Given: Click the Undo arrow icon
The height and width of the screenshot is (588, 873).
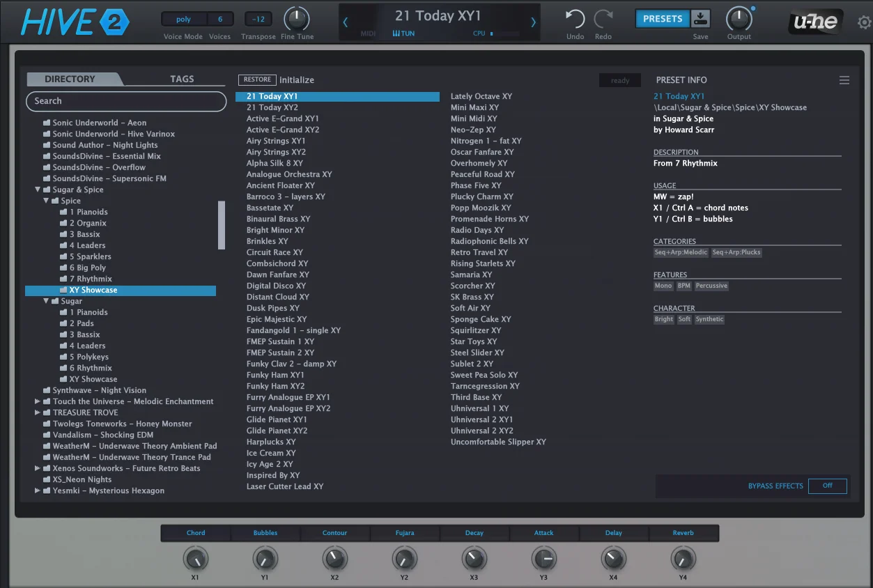Looking at the screenshot, I should pyautogui.click(x=575, y=20).
